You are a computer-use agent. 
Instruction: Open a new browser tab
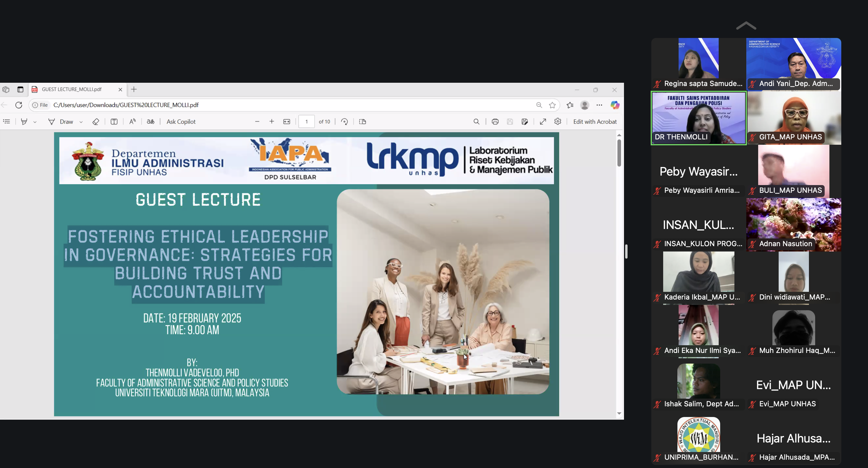coord(134,89)
